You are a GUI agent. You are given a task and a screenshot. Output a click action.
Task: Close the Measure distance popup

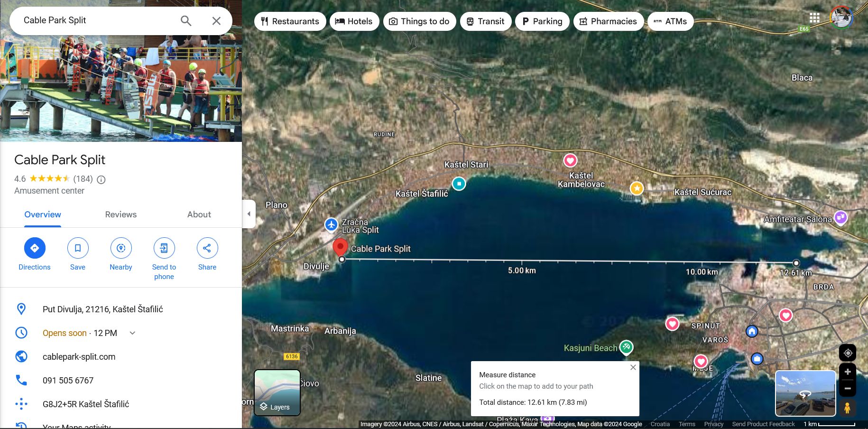point(633,368)
